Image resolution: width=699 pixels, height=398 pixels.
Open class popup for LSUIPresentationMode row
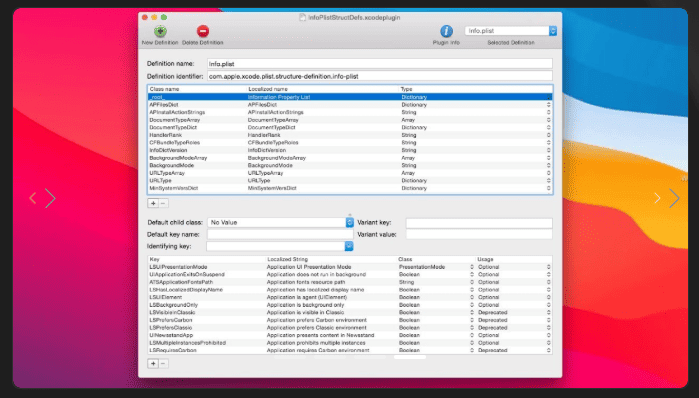pyautogui.click(x=472, y=267)
